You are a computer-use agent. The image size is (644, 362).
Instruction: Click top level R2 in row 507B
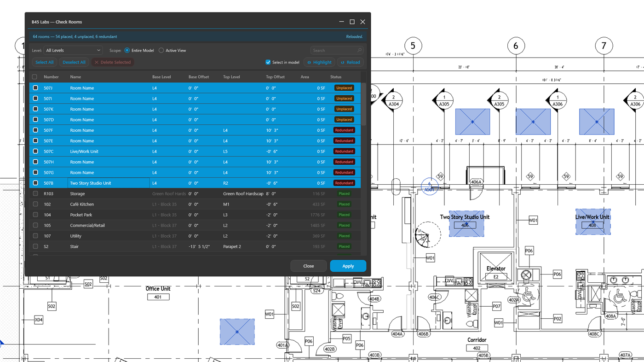point(226,183)
